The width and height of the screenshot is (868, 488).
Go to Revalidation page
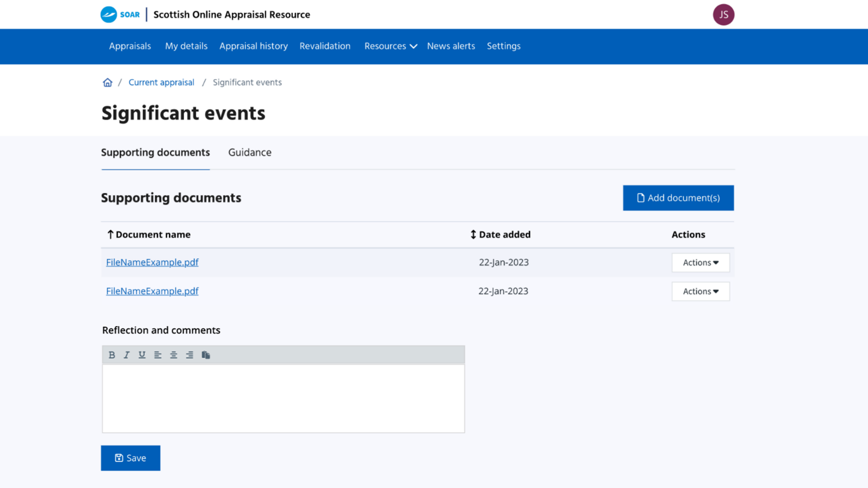pyautogui.click(x=325, y=46)
